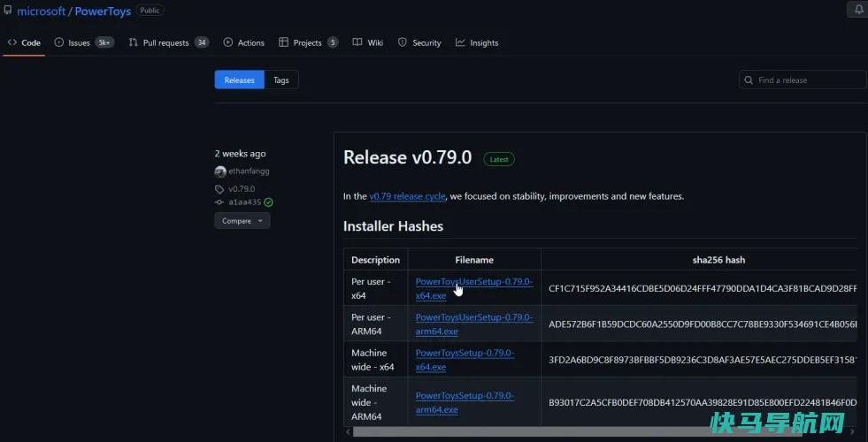Select hash starting with ADE572B6
868x442 pixels.
(x=703, y=324)
